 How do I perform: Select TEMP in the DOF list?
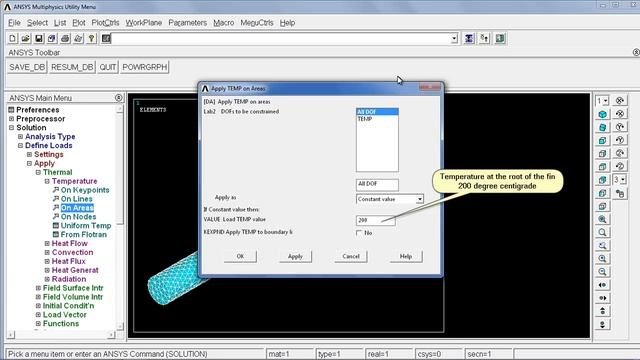[377, 119]
